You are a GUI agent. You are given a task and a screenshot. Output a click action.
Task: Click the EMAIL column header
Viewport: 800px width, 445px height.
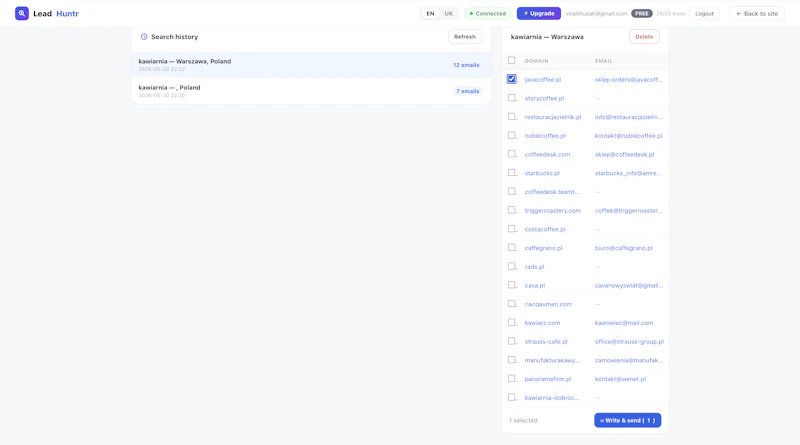coord(603,61)
